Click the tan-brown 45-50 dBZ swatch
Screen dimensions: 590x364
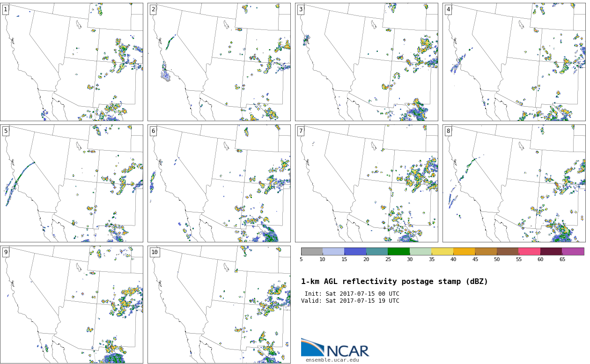486,251
